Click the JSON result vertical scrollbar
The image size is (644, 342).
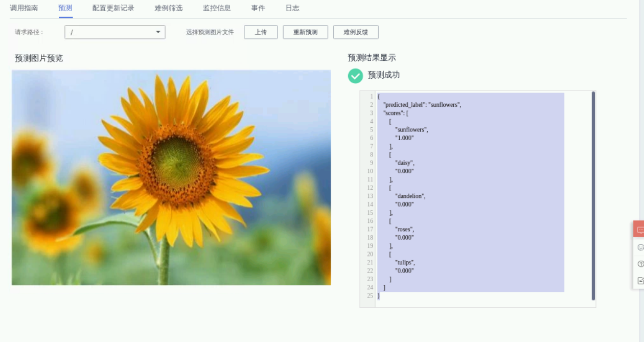pos(593,196)
